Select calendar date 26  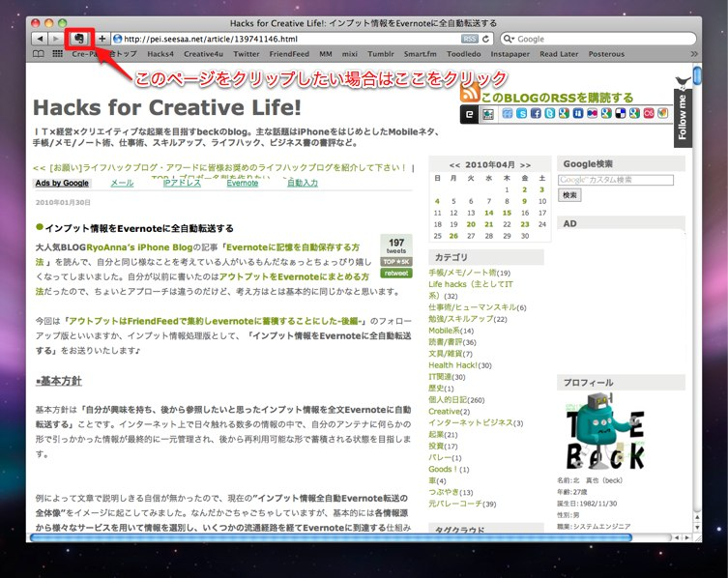point(453,236)
